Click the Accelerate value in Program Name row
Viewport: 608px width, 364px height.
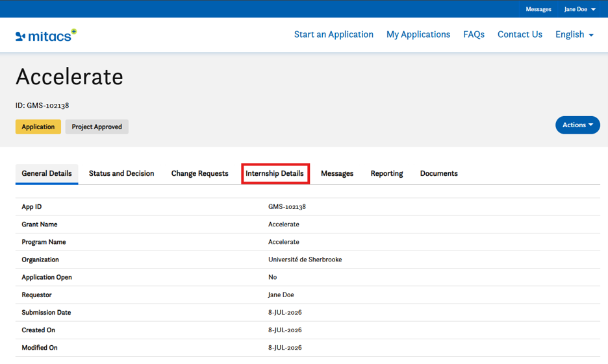click(283, 242)
